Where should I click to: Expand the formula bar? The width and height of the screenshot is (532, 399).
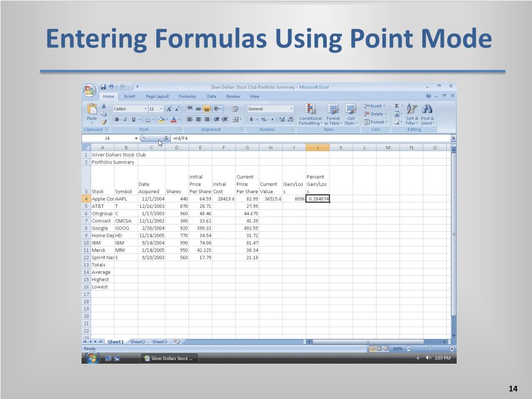pyautogui.click(x=453, y=138)
